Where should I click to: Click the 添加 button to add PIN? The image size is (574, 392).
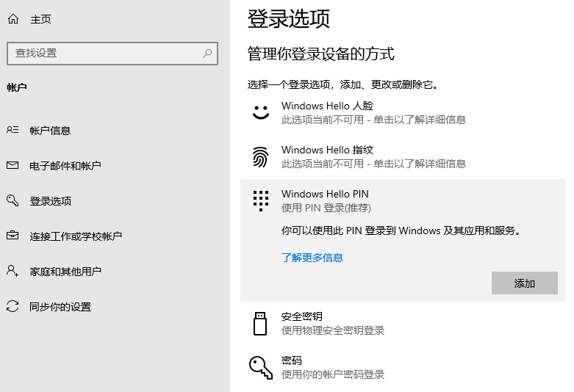tap(525, 283)
